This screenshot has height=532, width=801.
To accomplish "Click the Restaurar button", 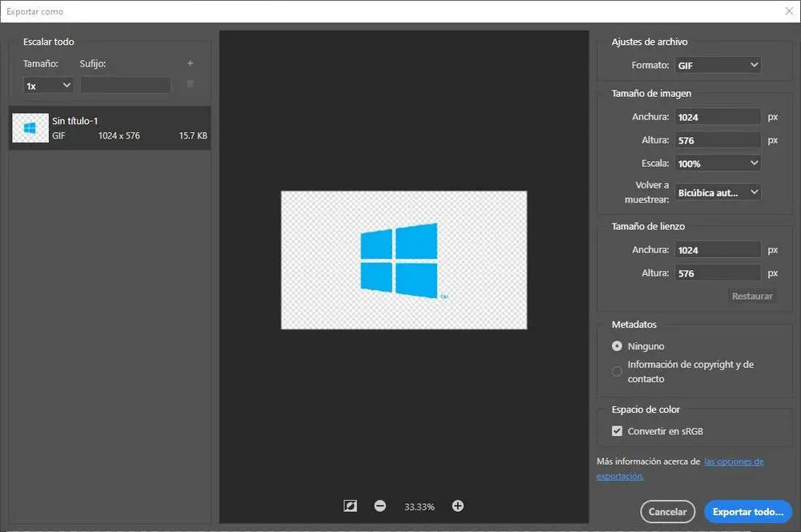I will pos(752,296).
